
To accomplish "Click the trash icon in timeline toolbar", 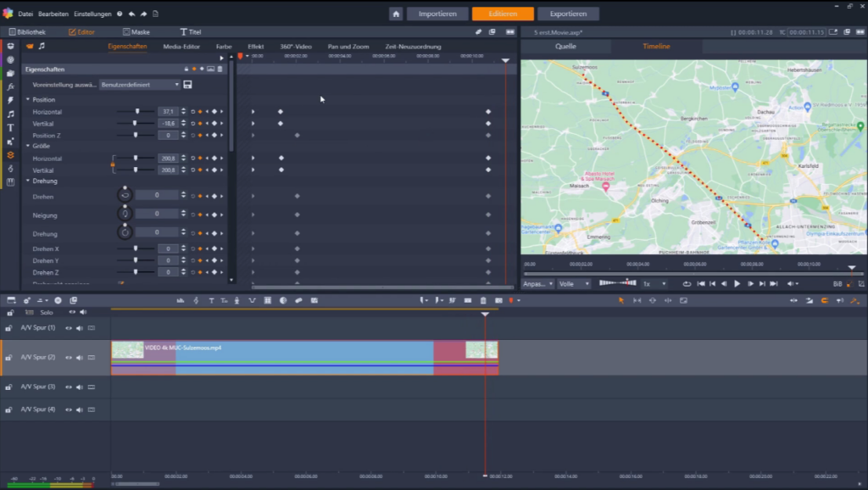I will click(x=483, y=300).
